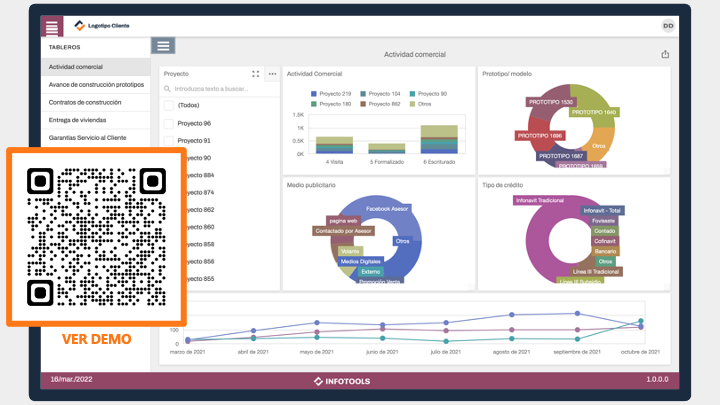This screenshot has height=405, width=720.
Task: Click the 1.0.0.0 version number
Action: tap(657, 379)
